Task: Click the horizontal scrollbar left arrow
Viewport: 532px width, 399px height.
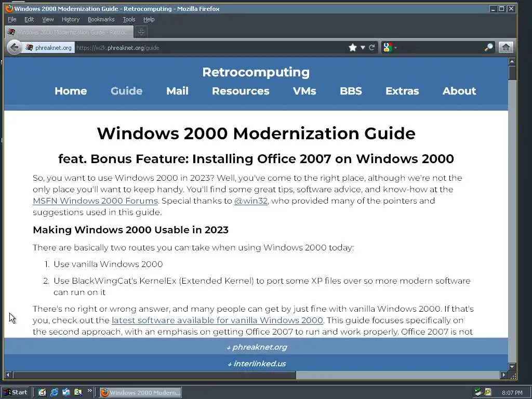Action: (x=8, y=375)
